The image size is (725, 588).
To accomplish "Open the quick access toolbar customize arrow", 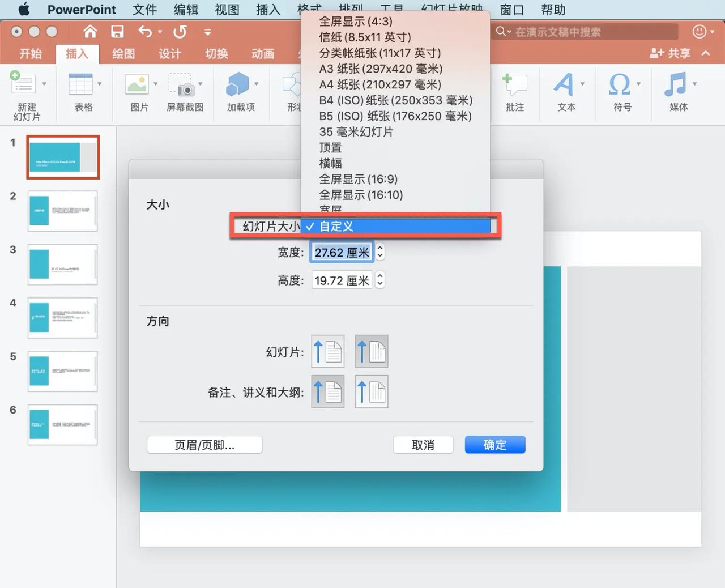I will (208, 32).
